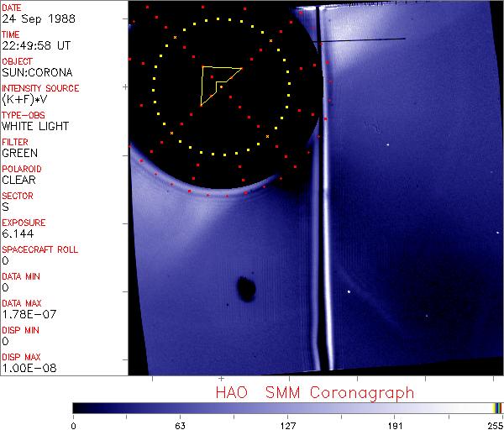Click the color bar near the 127 tick
The width and height of the screenshot is (504, 430).
[287, 407]
